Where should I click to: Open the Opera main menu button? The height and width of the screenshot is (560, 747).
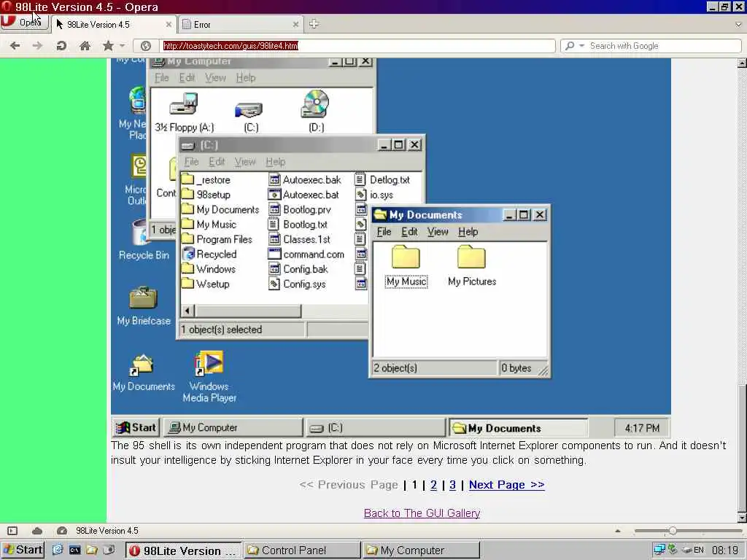(24, 23)
